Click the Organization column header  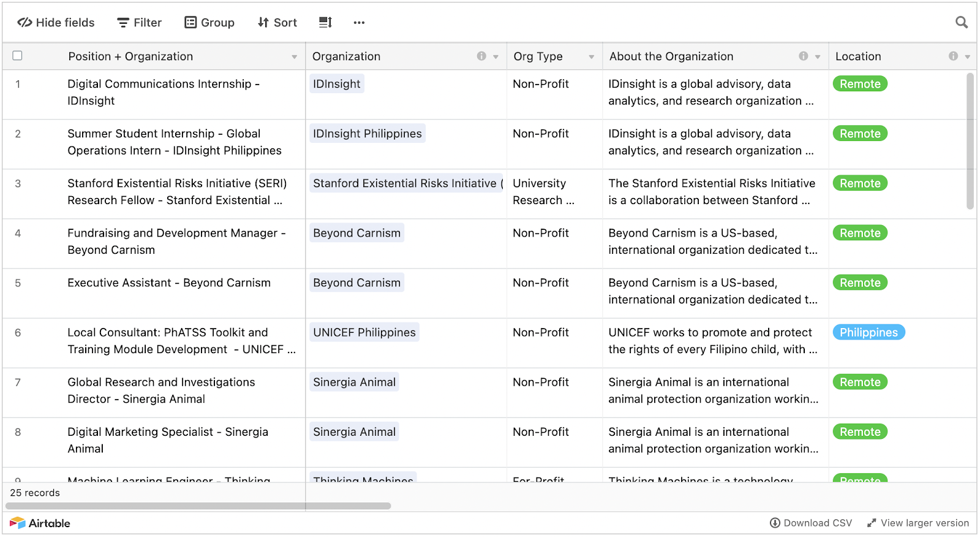[406, 56]
